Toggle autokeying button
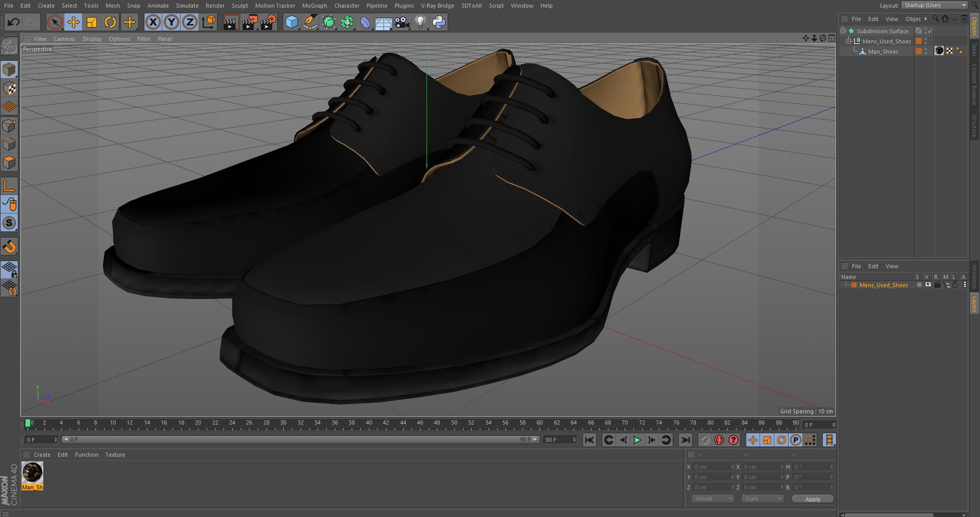Image resolution: width=980 pixels, height=517 pixels. 719,440
